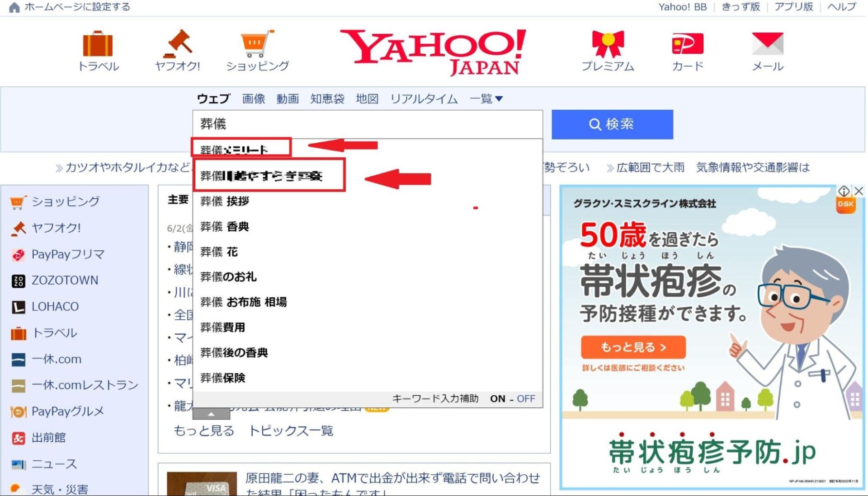Switch to the 画像 search tab
The height and width of the screenshot is (496, 868).
pos(253,98)
